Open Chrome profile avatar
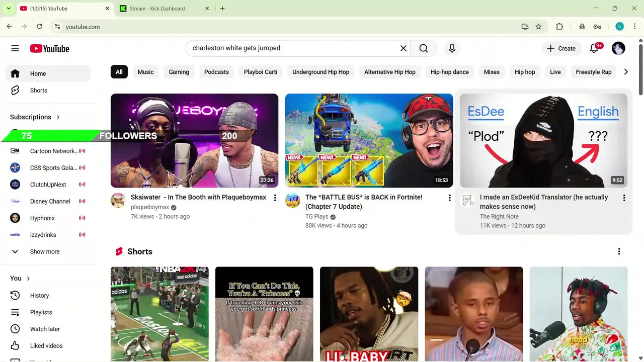 point(620,27)
